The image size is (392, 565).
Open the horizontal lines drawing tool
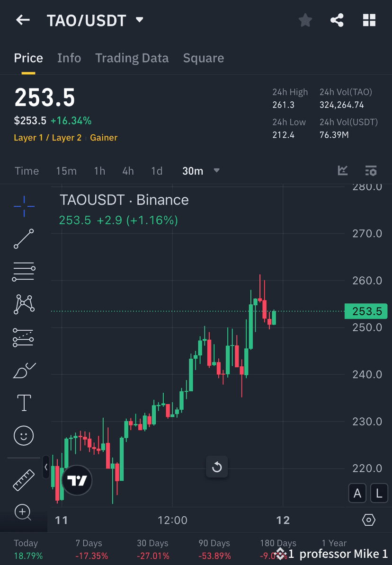coord(23,271)
